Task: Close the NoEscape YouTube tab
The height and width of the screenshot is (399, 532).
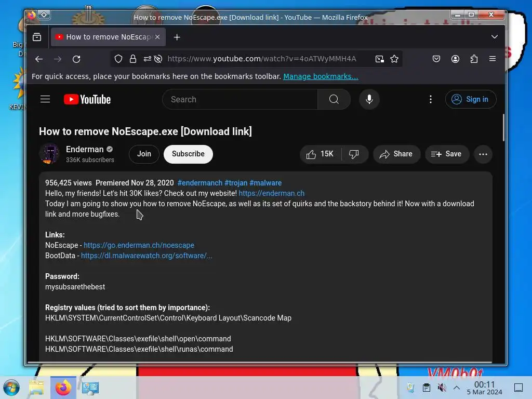Action: point(157,37)
